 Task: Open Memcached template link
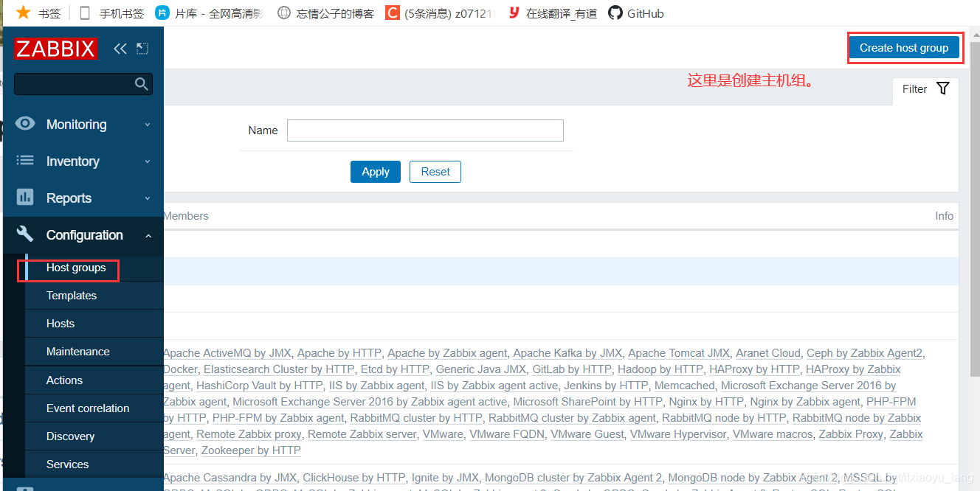click(685, 386)
